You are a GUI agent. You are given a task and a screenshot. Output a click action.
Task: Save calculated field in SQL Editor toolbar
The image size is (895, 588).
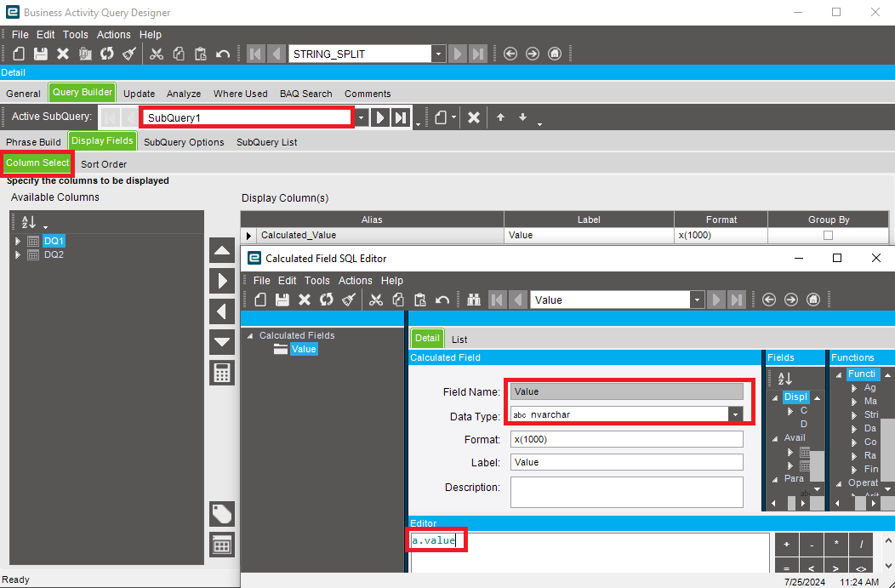coord(282,300)
